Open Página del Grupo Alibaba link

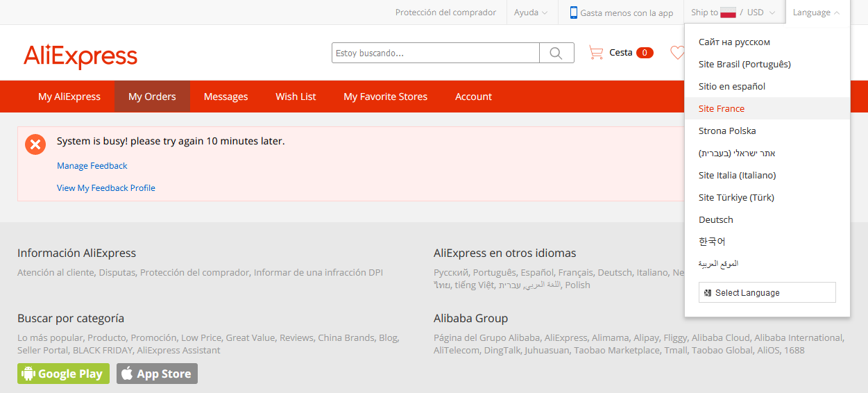pyautogui.click(x=486, y=337)
